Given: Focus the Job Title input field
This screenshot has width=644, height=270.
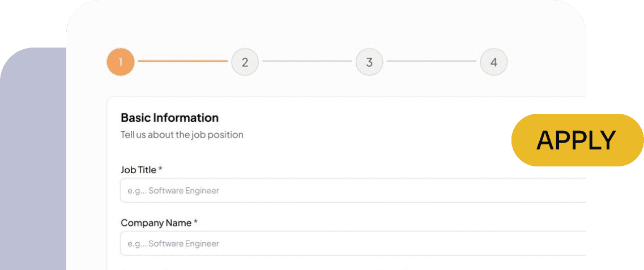Looking at the screenshot, I should pyautogui.click(x=353, y=190).
